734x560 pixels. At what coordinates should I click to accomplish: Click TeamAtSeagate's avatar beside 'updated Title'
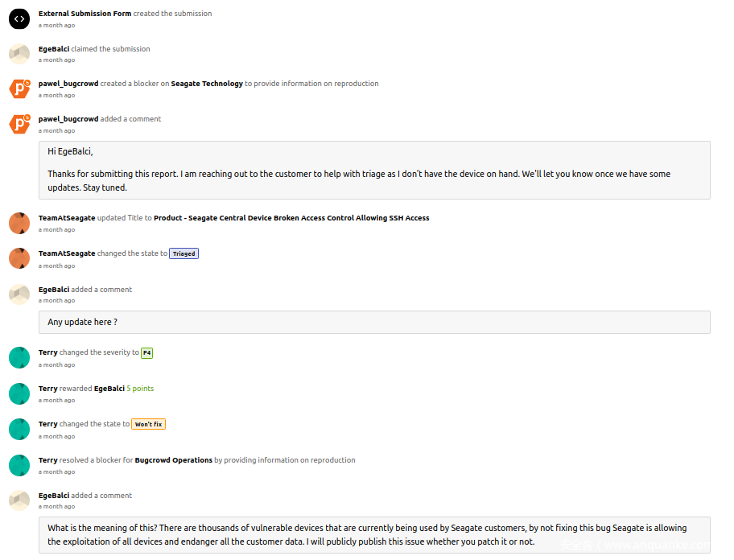(19, 223)
